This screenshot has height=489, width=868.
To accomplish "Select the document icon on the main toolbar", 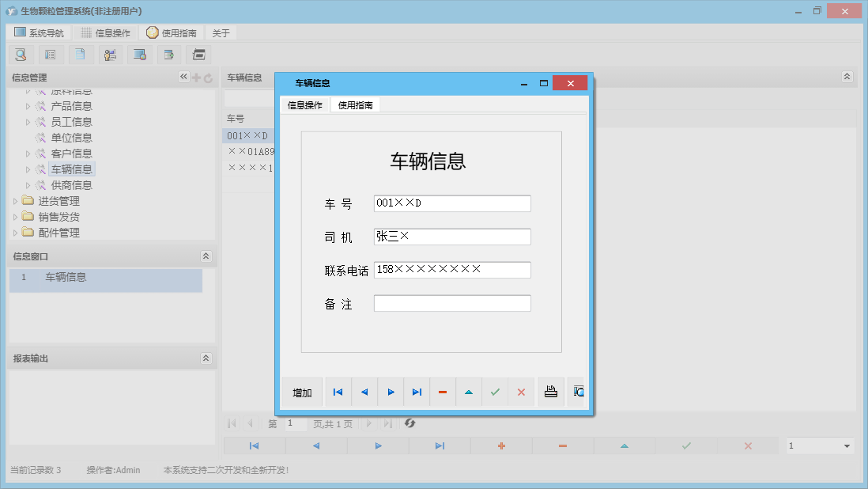I will (x=81, y=54).
